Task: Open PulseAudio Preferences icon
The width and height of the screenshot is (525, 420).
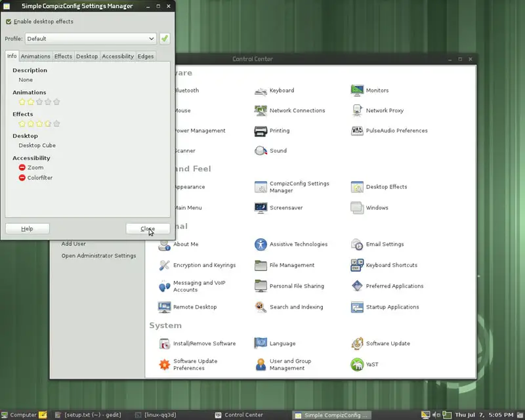Action: click(x=357, y=131)
